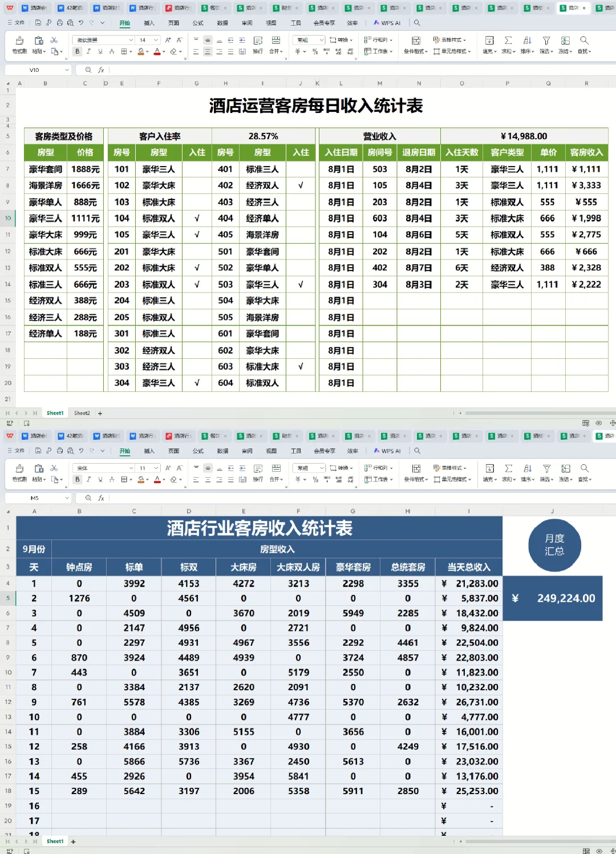Open the 宋体 font name dropdown
This screenshot has width=616, height=854.
pyautogui.click(x=131, y=468)
